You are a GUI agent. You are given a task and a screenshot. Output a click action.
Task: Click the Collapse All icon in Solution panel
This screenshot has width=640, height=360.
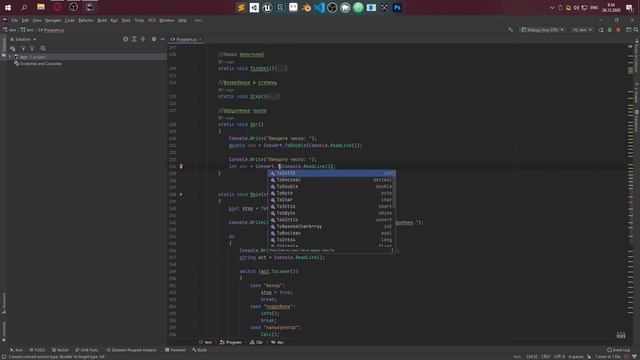click(x=143, y=39)
